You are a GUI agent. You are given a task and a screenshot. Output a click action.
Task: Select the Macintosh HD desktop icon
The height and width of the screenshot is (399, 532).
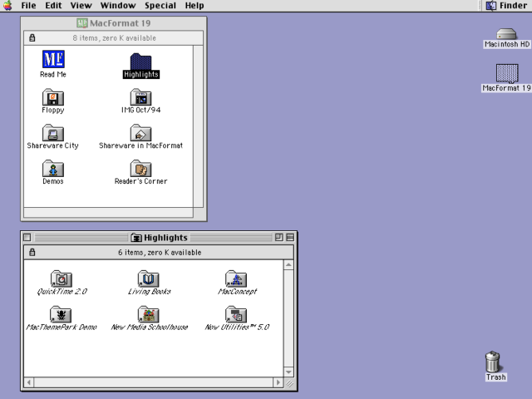506,34
